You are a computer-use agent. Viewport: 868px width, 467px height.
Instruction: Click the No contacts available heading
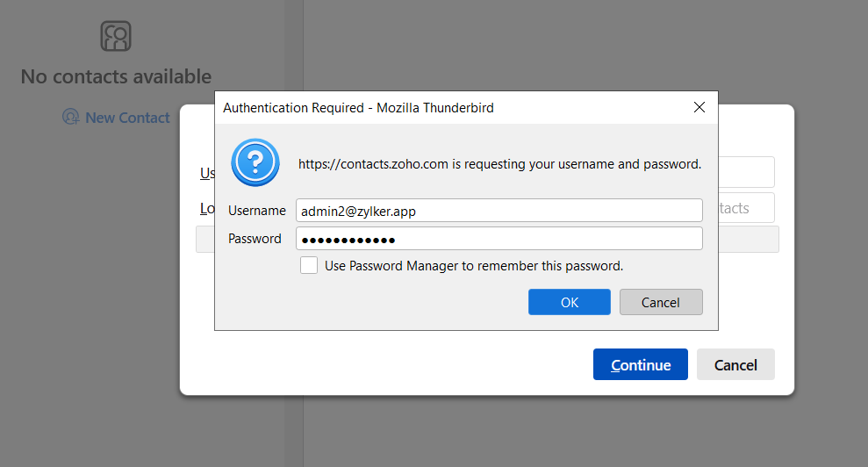(116, 76)
